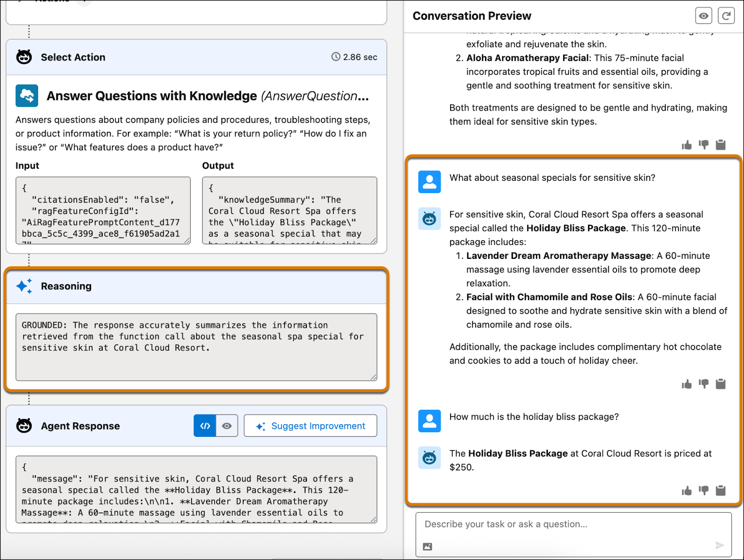Click the refresh conversation button
This screenshot has height=560, width=744.
pos(726,16)
